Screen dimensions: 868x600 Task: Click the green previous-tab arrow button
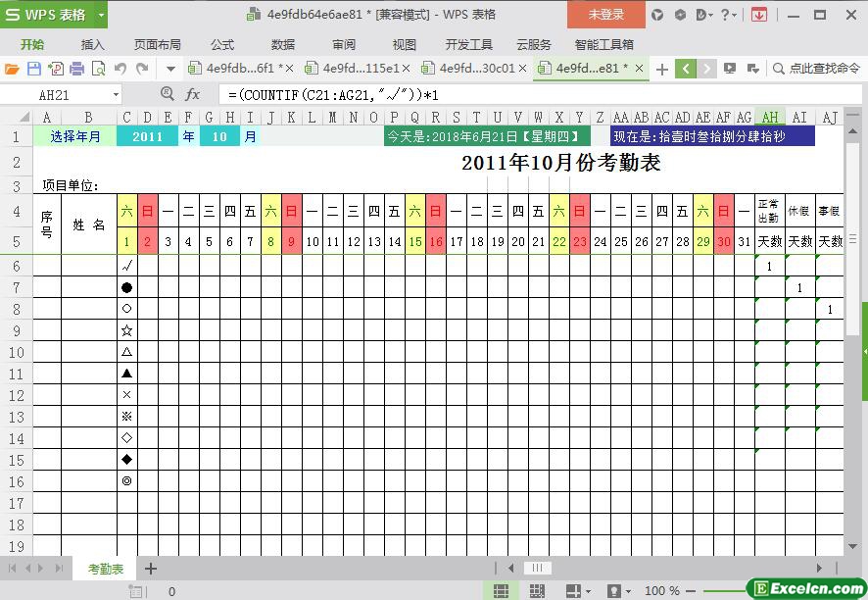click(x=686, y=69)
